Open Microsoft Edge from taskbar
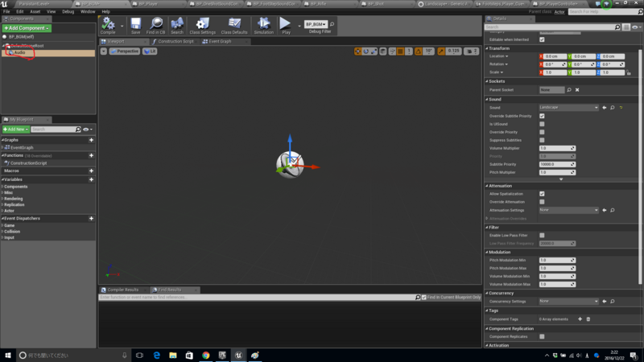 (x=156, y=356)
